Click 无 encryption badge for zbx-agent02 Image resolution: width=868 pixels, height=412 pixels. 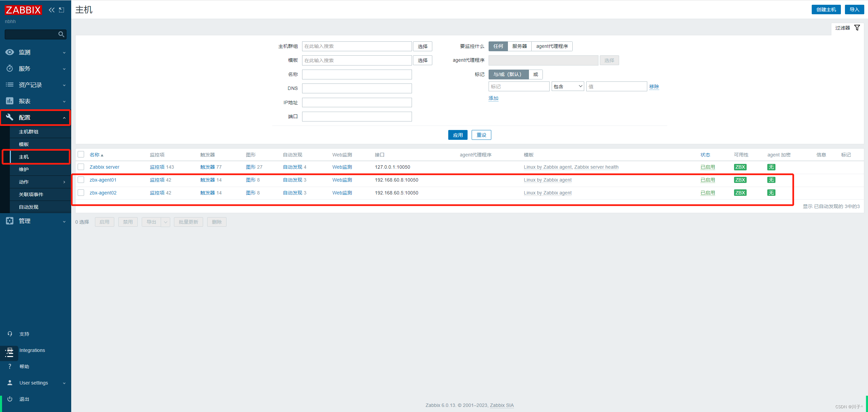[771, 193]
